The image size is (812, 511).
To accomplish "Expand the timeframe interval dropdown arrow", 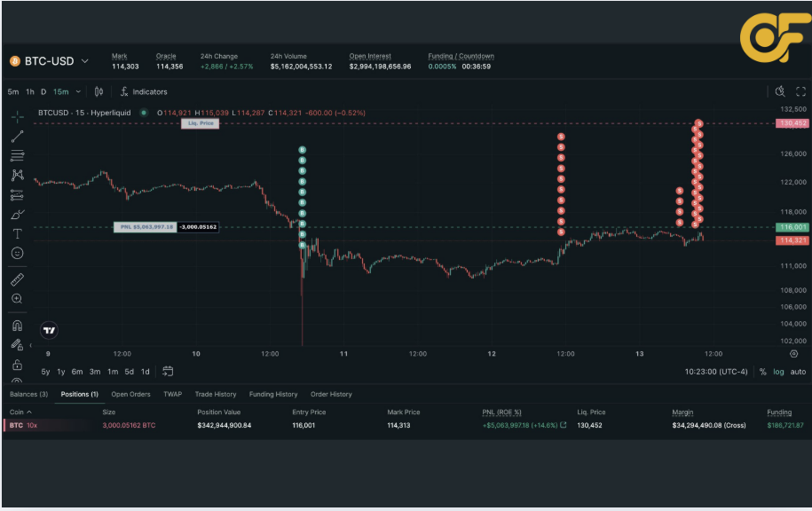I will 78,91.
